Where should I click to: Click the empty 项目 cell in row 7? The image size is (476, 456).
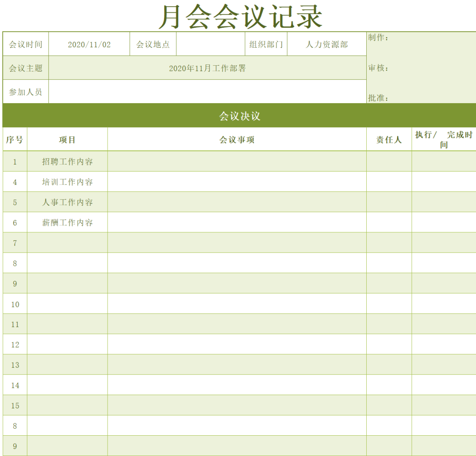pyautogui.click(x=67, y=243)
